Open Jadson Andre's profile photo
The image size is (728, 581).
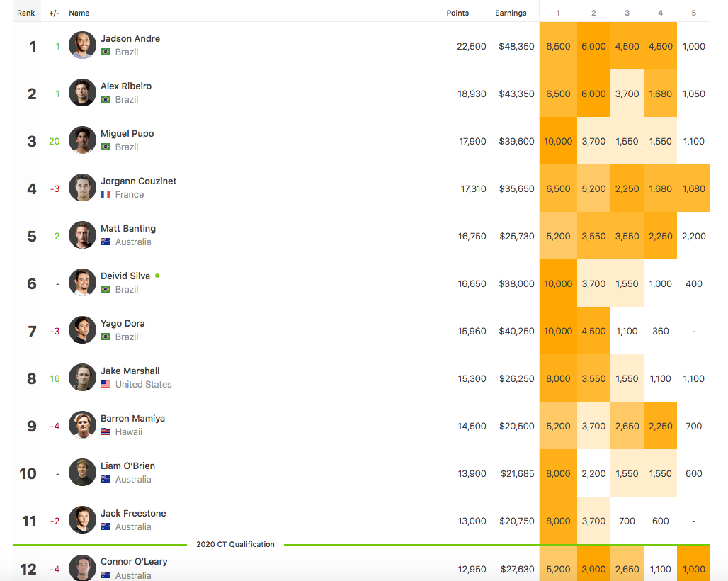[82, 45]
